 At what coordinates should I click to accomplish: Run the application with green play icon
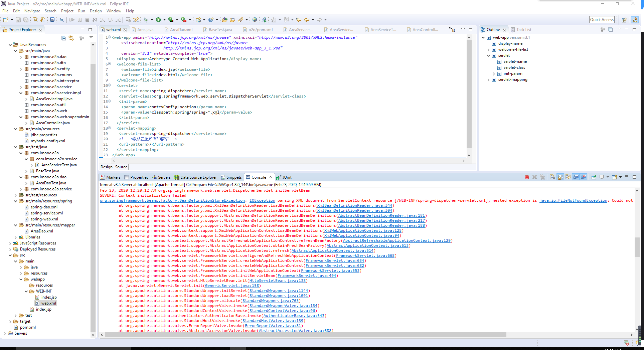coord(158,20)
